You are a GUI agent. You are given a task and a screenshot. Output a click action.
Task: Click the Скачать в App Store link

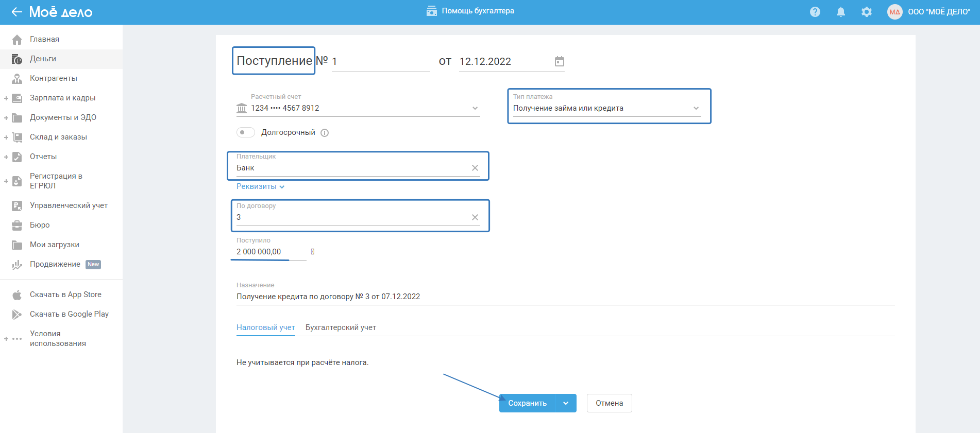65,295
